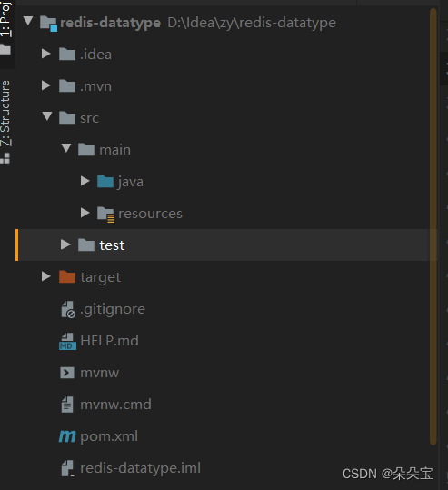Select the test folder name
The image size is (448, 490).
point(112,246)
